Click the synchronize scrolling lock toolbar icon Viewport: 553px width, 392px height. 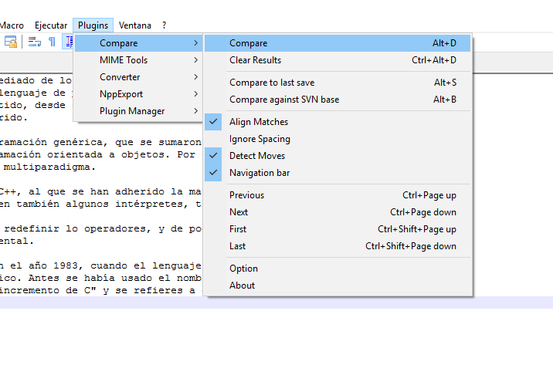click(x=10, y=42)
